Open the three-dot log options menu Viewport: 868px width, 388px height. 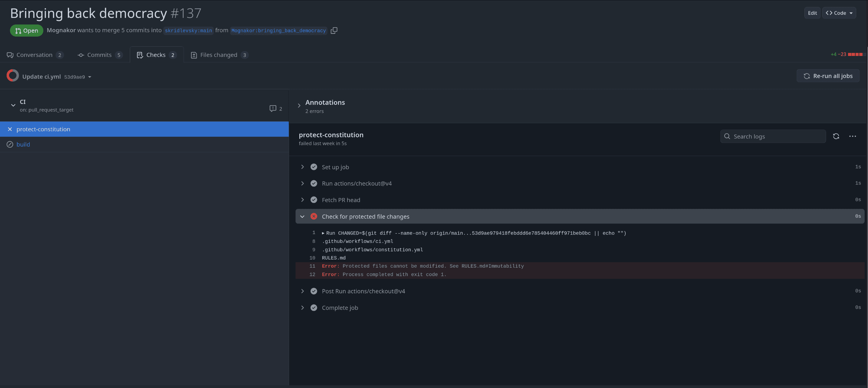point(853,136)
